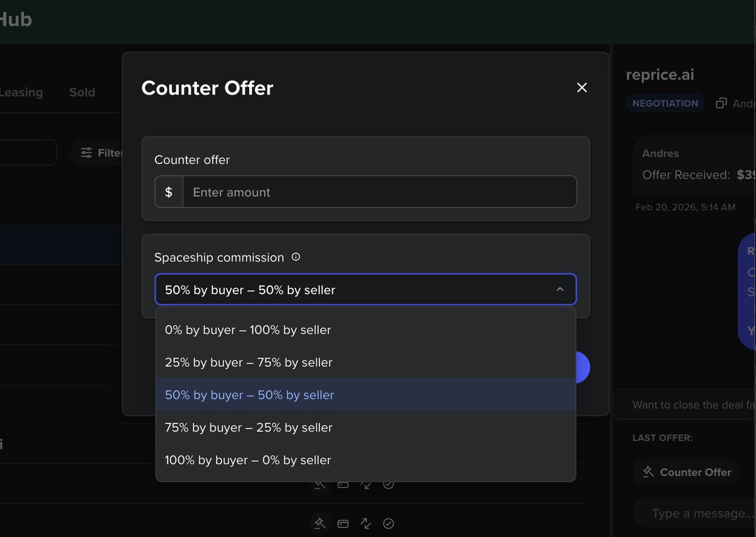
Task: Select 0% by buyer – 100% by seller
Action: 365,330
